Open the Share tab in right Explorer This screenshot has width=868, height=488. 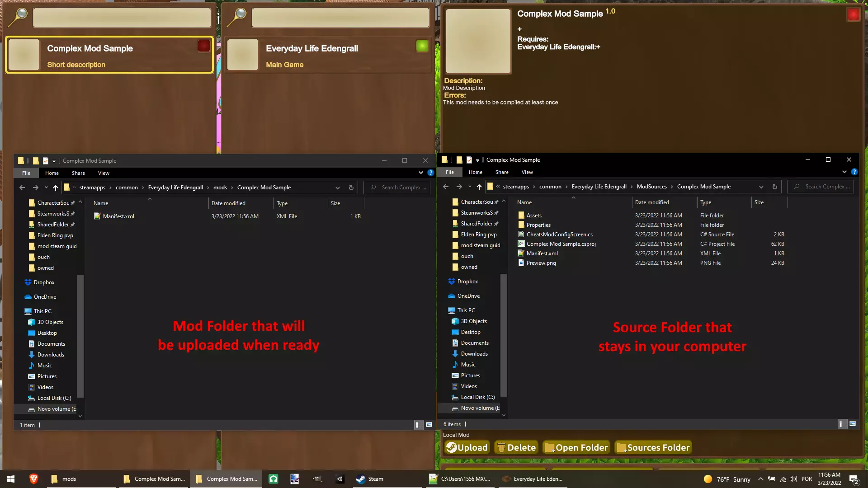[501, 172]
